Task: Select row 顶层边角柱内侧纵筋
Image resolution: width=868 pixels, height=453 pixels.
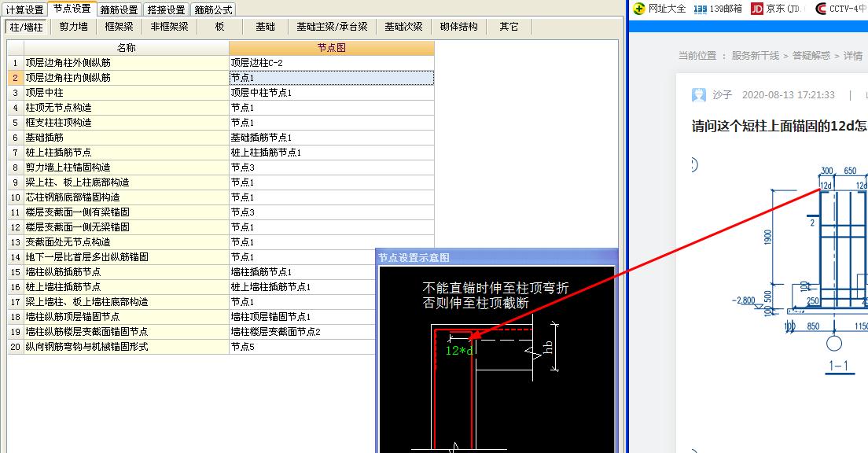Action: click(x=127, y=78)
